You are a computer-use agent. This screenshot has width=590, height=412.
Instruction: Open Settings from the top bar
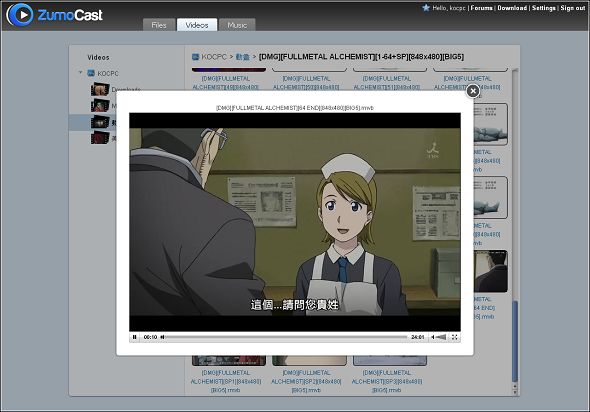[x=543, y=8]
